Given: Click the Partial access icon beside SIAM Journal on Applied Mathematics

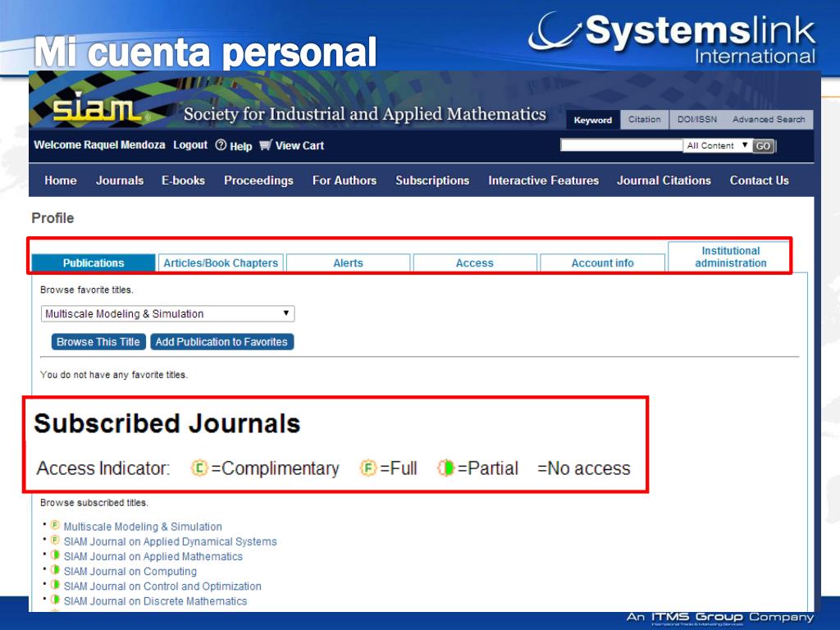Looking at the screenshot, I should click(55, 555).
